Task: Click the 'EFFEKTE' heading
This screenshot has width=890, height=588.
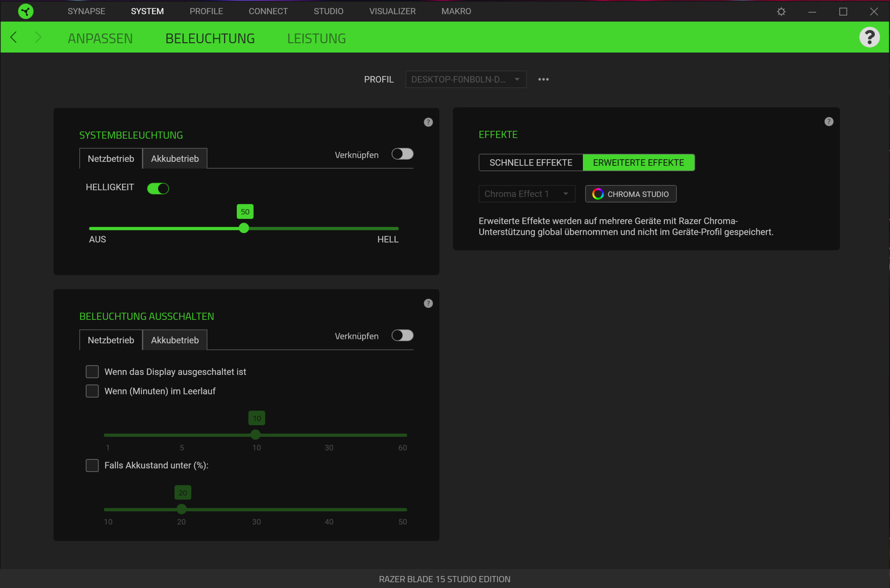Action: 498,135
